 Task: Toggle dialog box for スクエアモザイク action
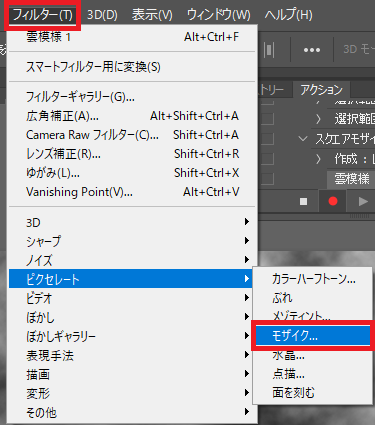(x=267, y=139)
